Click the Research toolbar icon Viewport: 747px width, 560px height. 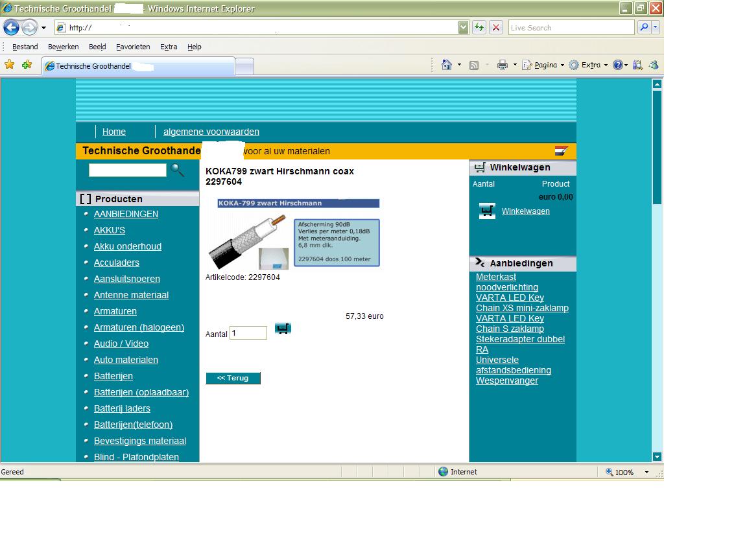[637, 65]
